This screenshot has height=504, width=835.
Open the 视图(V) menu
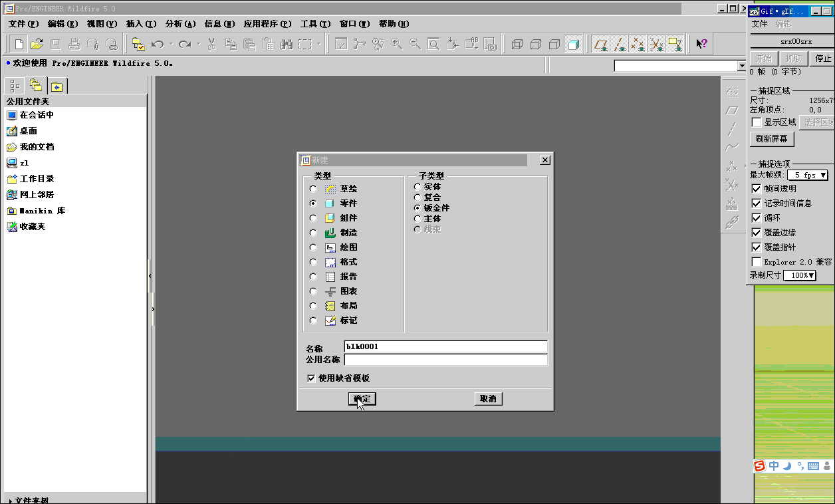(x=102, y=24)
